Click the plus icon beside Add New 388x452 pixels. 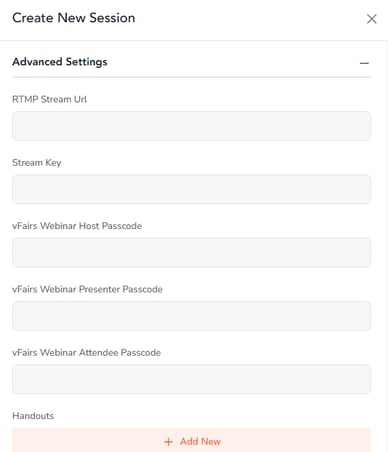tap(169, 442)
